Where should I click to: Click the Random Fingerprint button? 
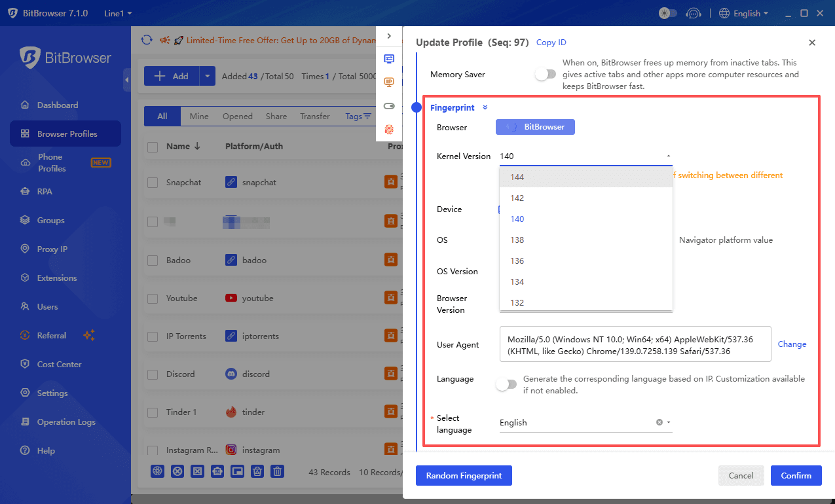pyautogui.click(x=464, y=475)
